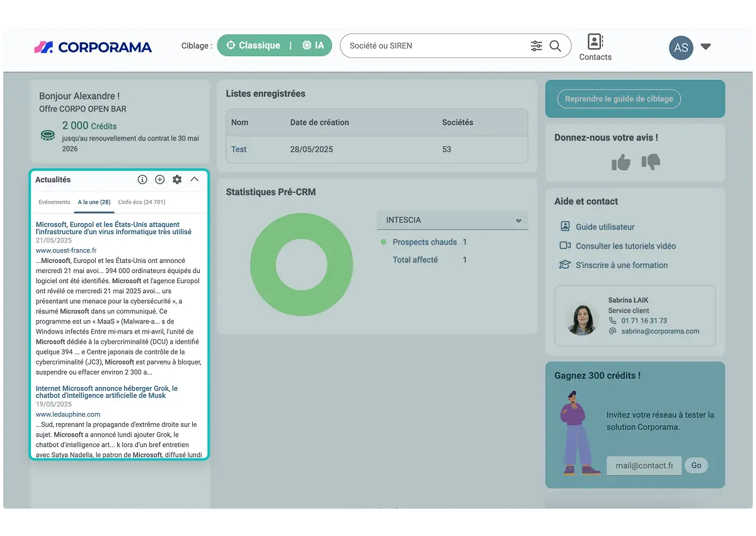Open the Test saved list link
756x536 pixels.
(x=239, y=149)
